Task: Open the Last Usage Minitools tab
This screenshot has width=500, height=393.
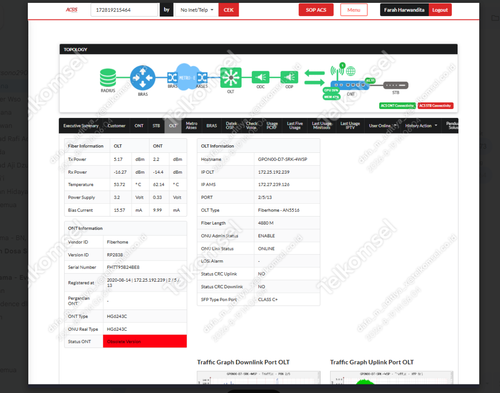Action: tap(321, 126)
